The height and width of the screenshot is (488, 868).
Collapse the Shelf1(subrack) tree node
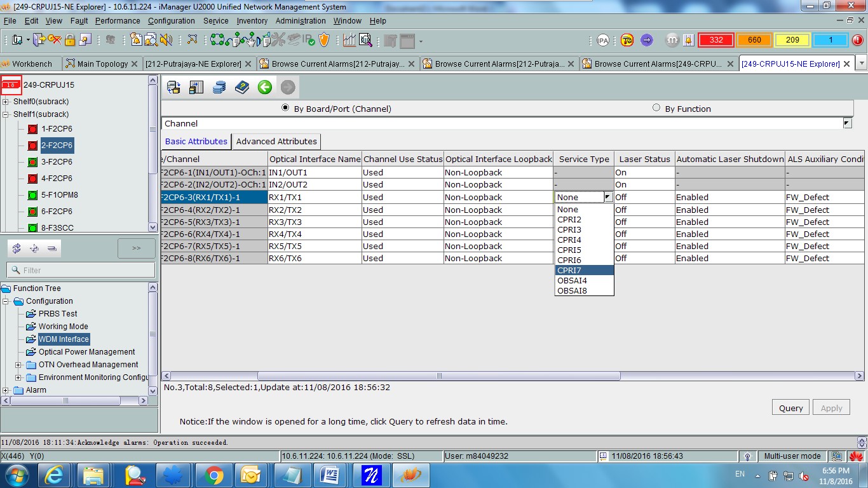pos(6,114)
